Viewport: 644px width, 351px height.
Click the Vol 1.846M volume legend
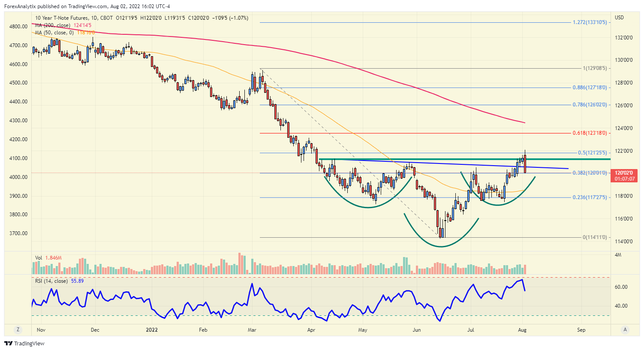[x=48, y=258]
